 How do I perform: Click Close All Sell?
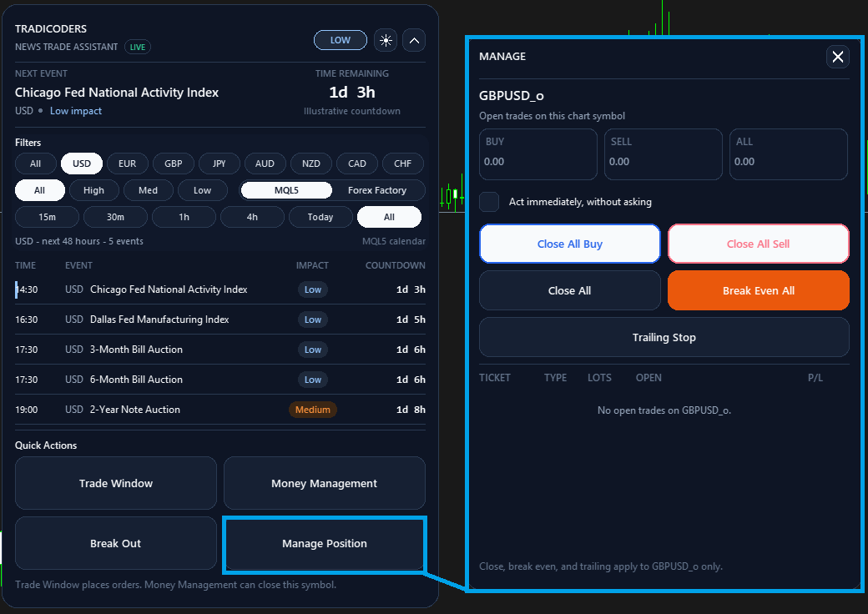tap(759, 244)
